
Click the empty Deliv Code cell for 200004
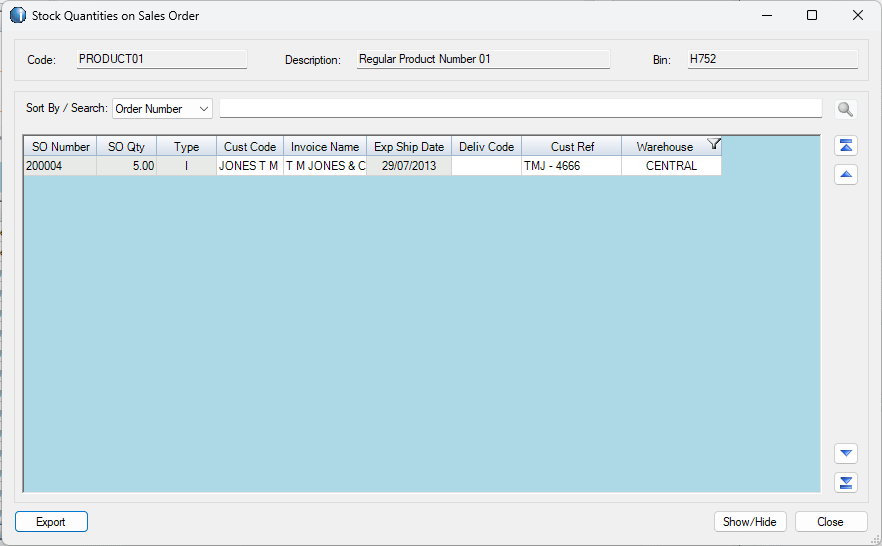(x=487, y=166)
